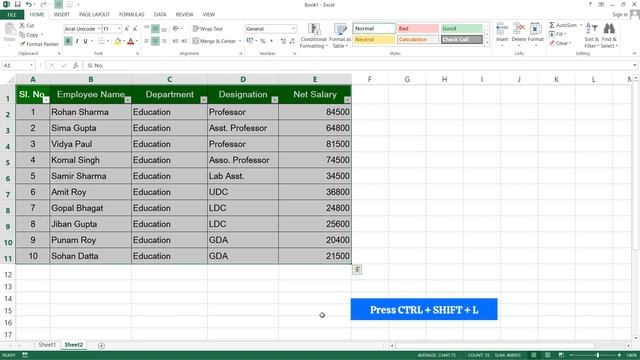Open the Employee Name filter dropdown
640x360 pixels.
[x=128, y=100]
